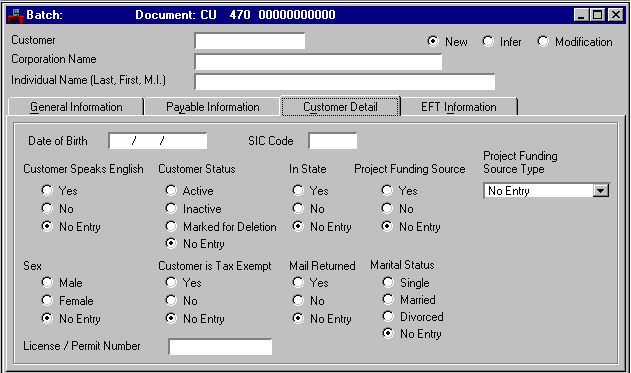The width and height of the screenshot is (631, 373).
Task: Select Married marital status
Action: point(388,299)
